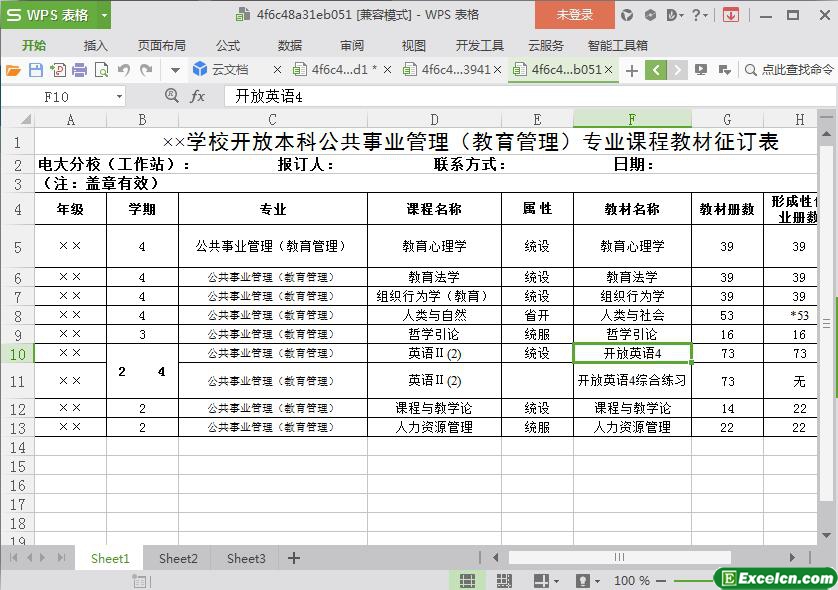This screenshot has height=590, width=838.
Task: Switch to Sheet3 tab
Action: click(246, 558)
